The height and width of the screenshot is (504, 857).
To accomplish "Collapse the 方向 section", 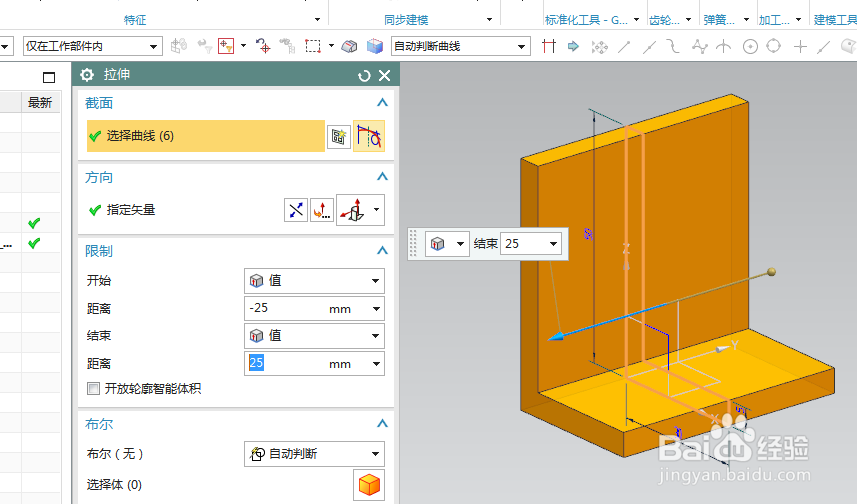I will point(383,177).
